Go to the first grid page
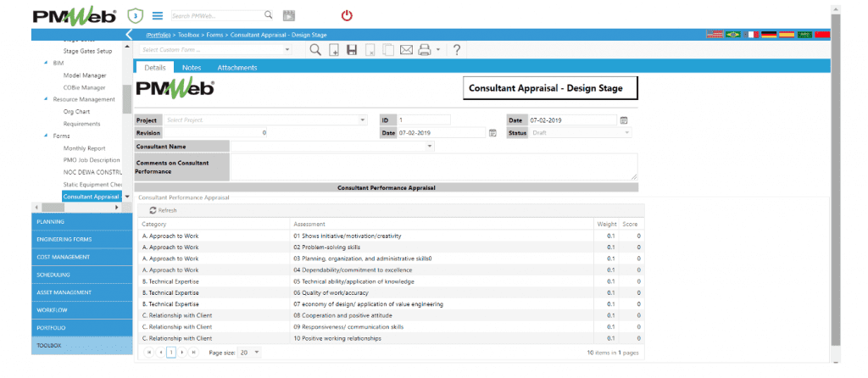868x378 pixels. (149, 352)
